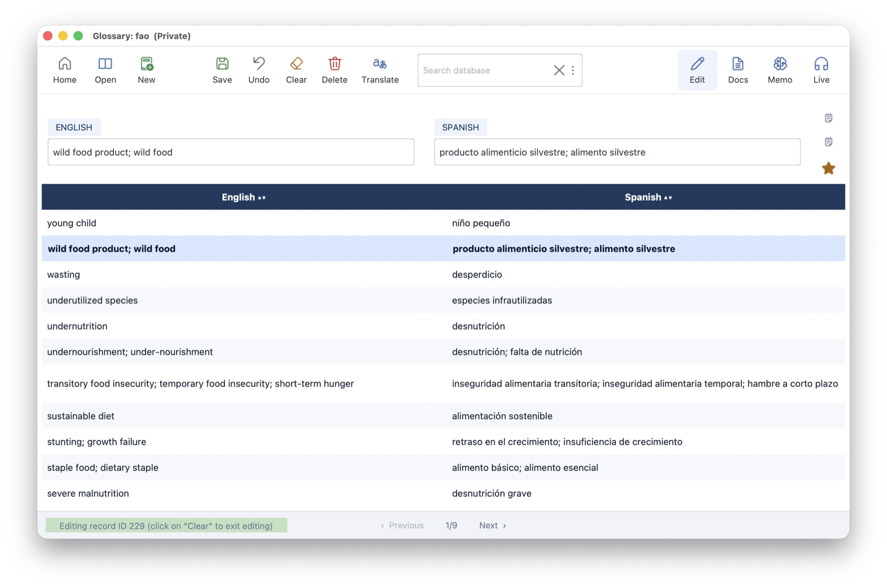Image resolution: width=887 pixels, height=588 pixels.
Task: Select 'staple food; dietary staple' row
Action: coord(443,467)
